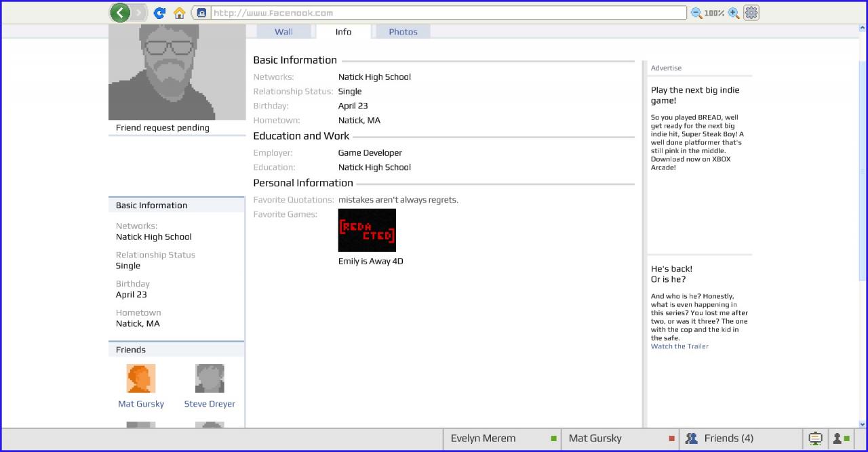
Task: Click the green browser back button
Action: [120, 12]
